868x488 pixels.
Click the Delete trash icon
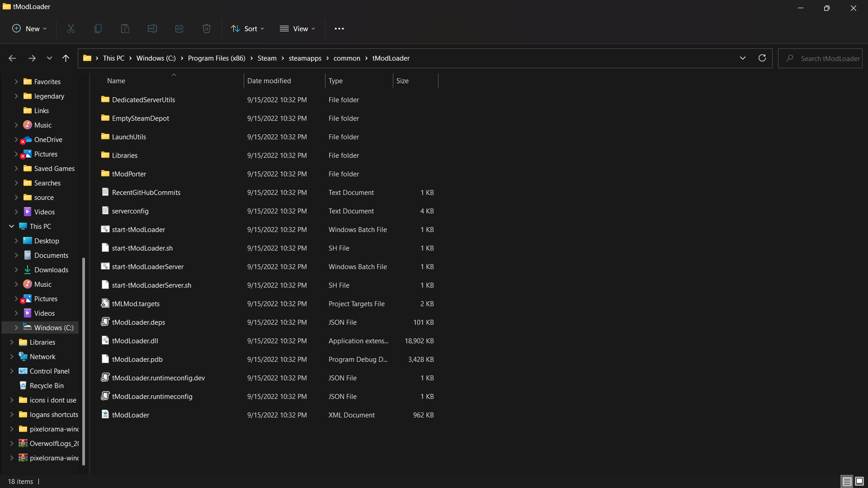pyautogui.click(x=207, y=28)
